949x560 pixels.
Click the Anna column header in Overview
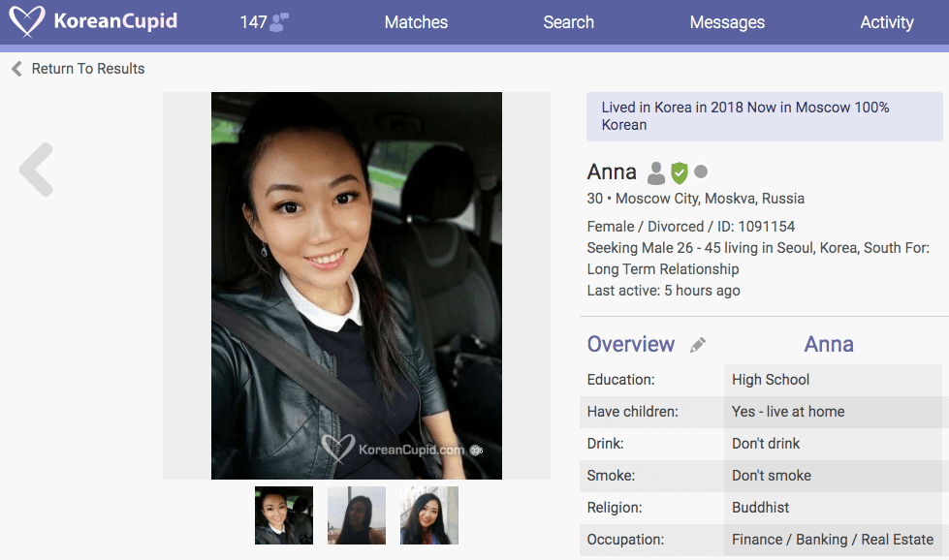(x=829, y=344)
